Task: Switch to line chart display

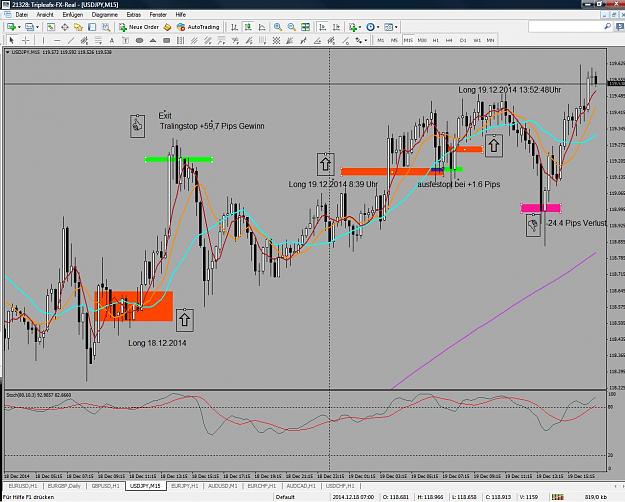Action: point(262,27)
